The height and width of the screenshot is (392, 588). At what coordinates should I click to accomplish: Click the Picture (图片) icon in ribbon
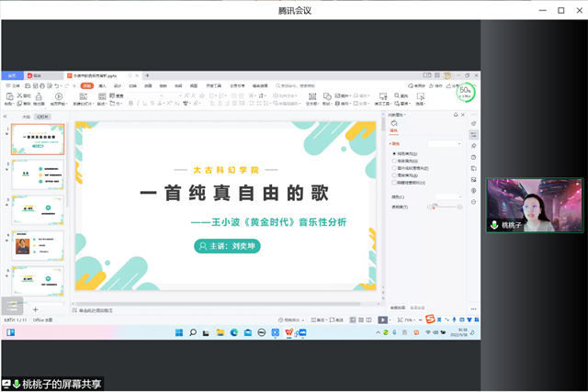[337, 96]
